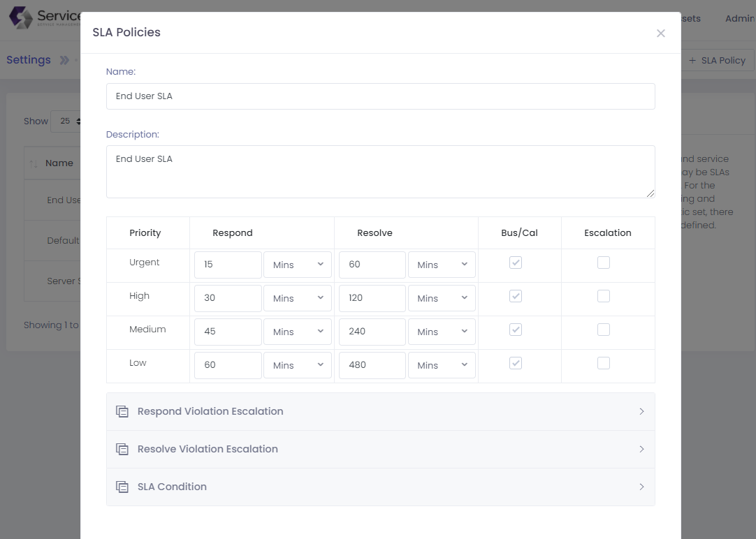
Task: Check the Escalation box for Low priority
Action: (604, 363)
